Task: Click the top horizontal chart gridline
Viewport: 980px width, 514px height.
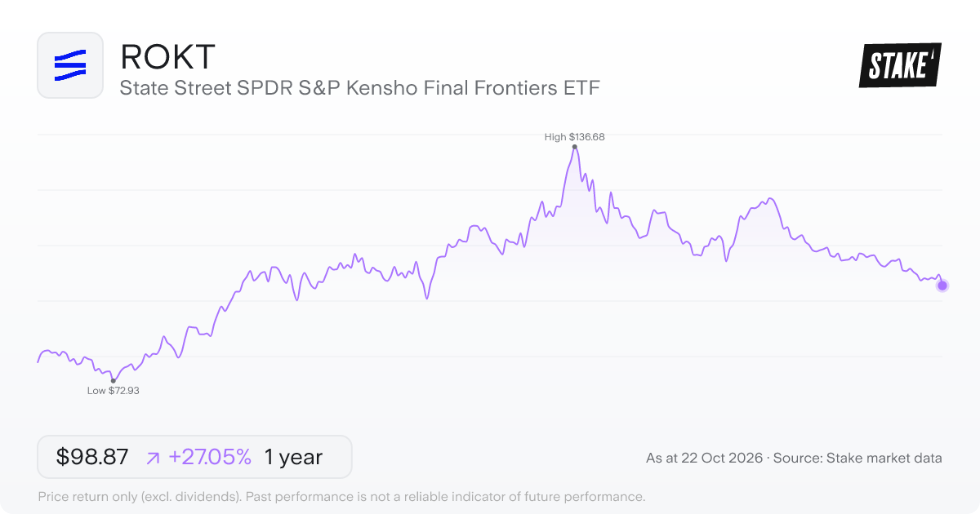Action: tap(490, 135)
